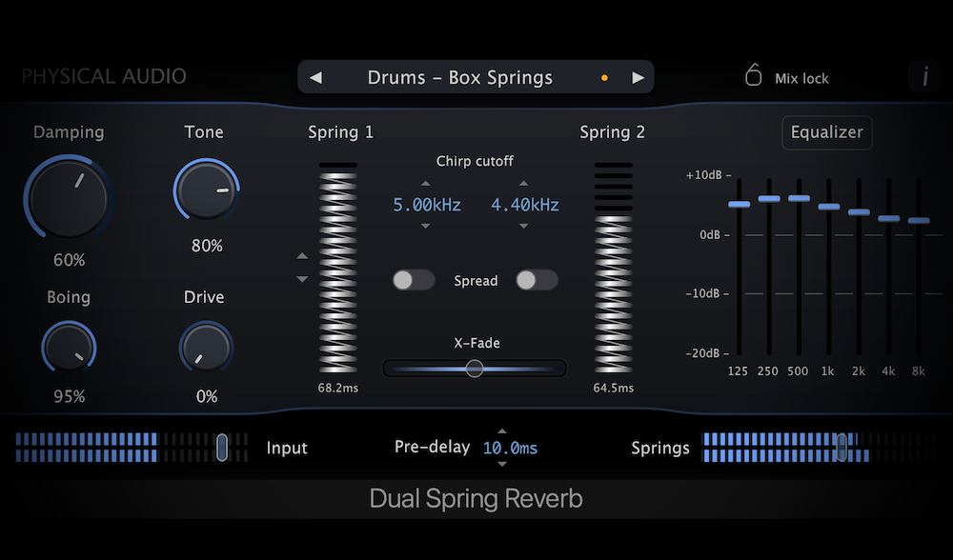Click the Pre-delay 10.0ms value field
953x560 pixels.
point(509,448)
